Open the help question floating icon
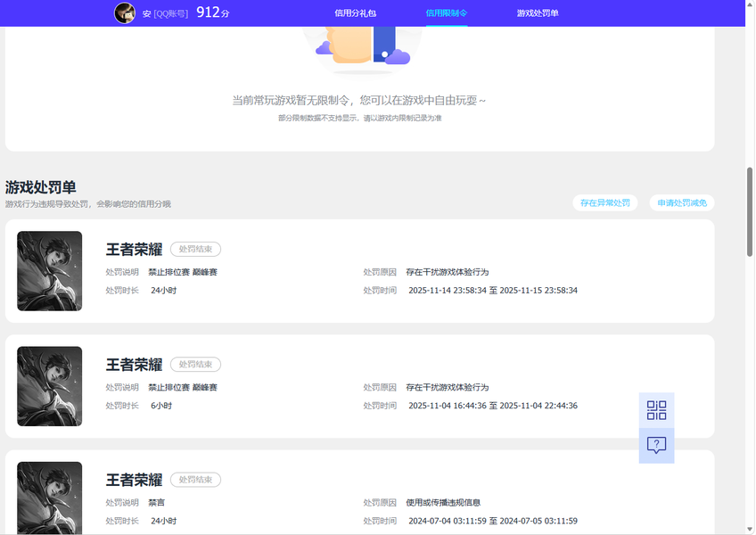This screenshot has height=535, width=756. 656,445
